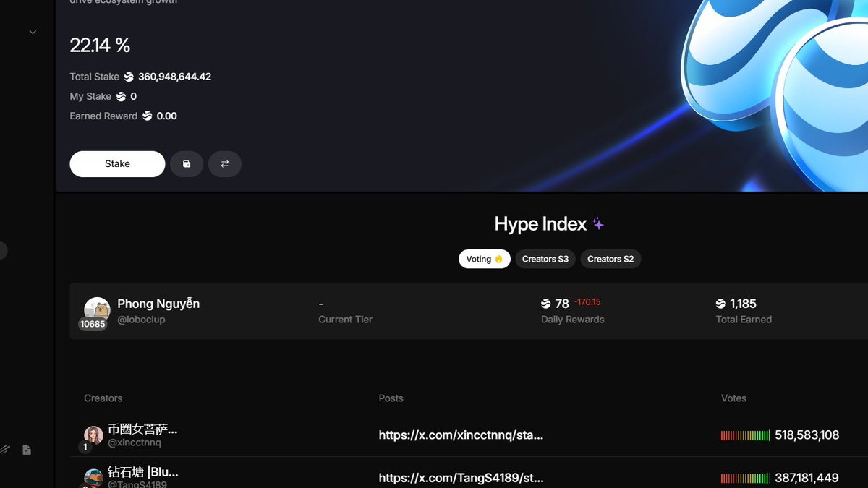The height and width of the screenshot is (488, 868).
Task: Click the My Stake token icon
Action: (121, 96)
